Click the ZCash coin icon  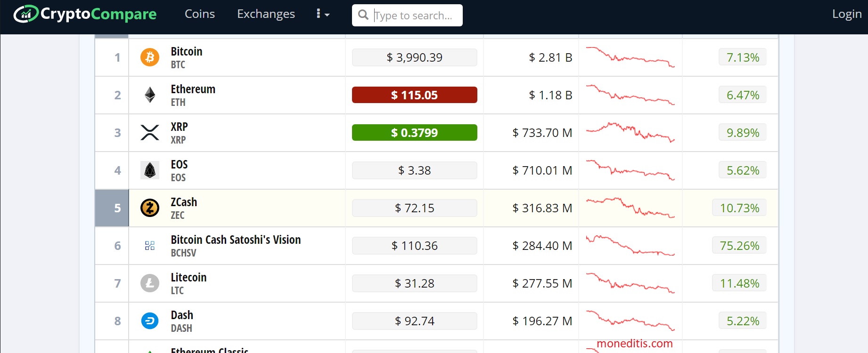(150, 208)
